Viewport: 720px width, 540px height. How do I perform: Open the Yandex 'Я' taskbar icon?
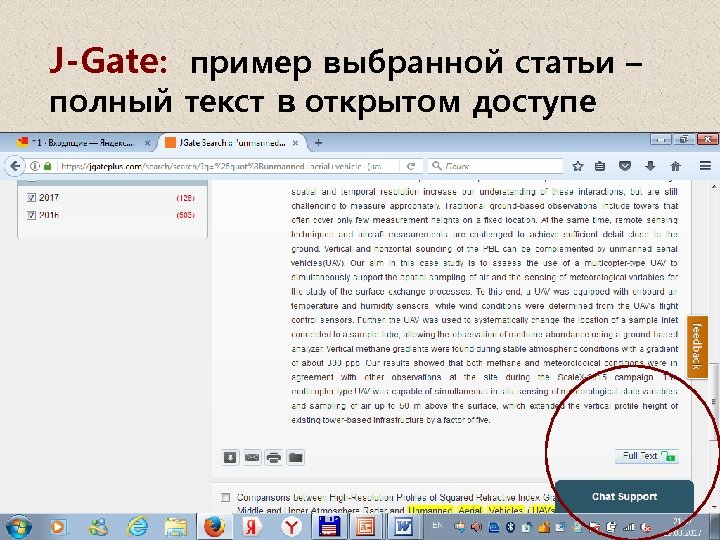[252, 527]
